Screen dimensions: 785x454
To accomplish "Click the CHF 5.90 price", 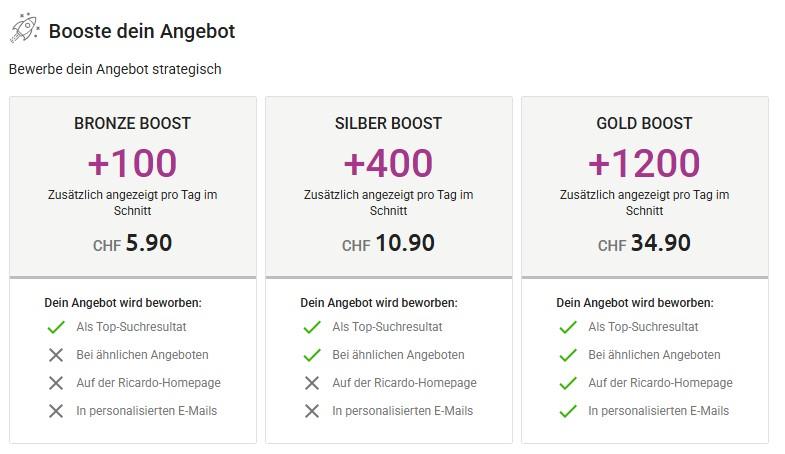I will point(132,243).
